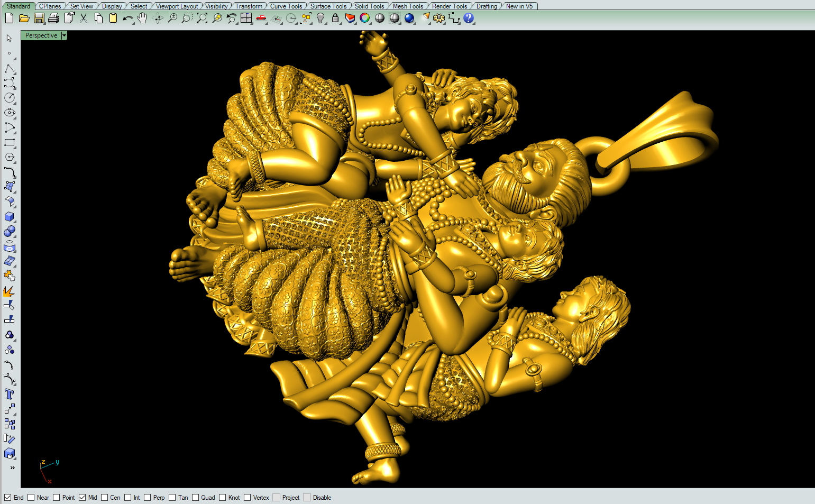Choose Zoom Dynamic magnifier
Screen dimensions: 815x504
(x=172, y=18)
